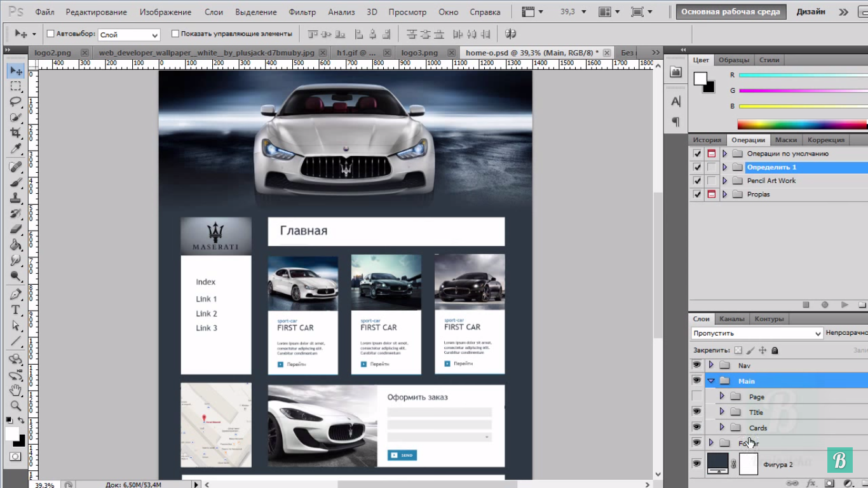Select the Horizontal Type tool
868x488 pixels.
[16, 310]
